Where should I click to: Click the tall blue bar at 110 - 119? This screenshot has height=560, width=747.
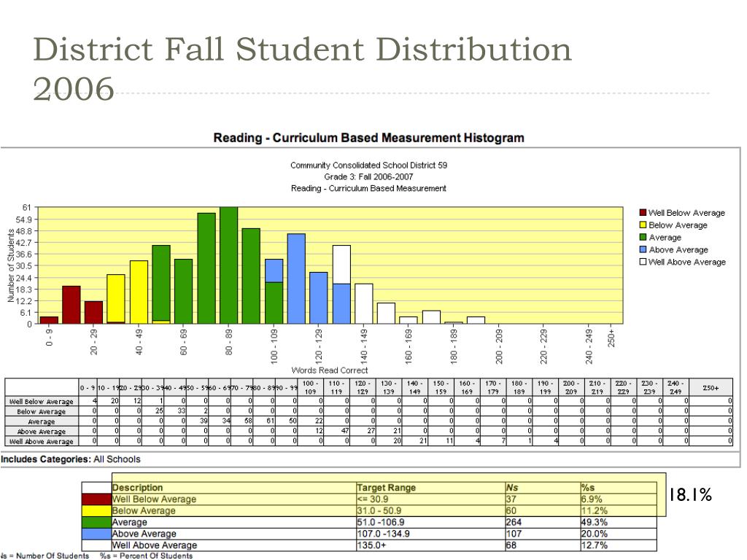pyautogui.click(x=296, y=279)
